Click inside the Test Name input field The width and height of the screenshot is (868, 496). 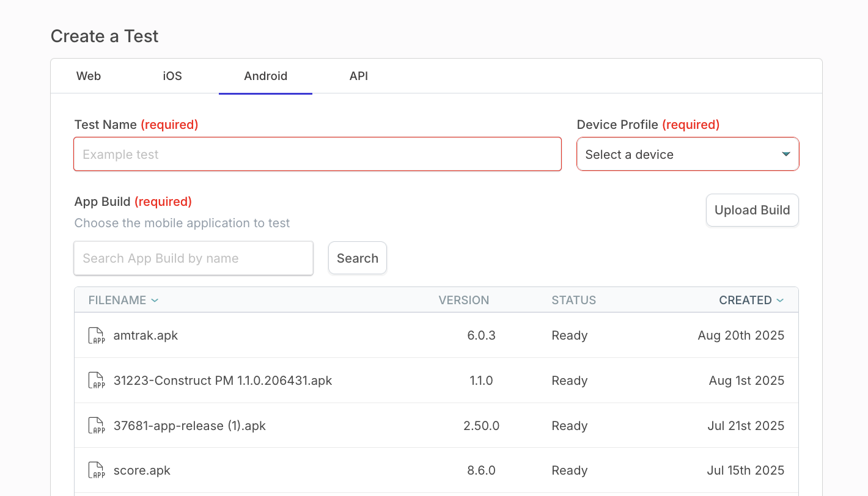[x=317, y=154]
